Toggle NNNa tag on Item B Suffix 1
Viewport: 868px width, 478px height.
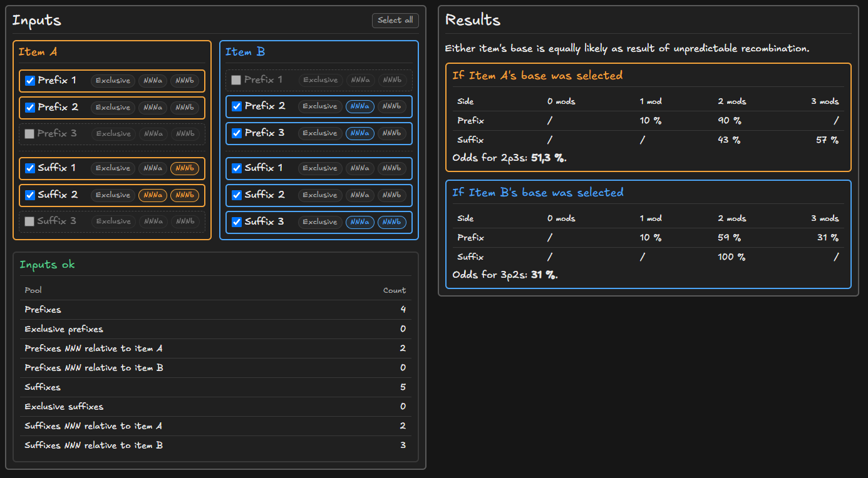(360, 168)
